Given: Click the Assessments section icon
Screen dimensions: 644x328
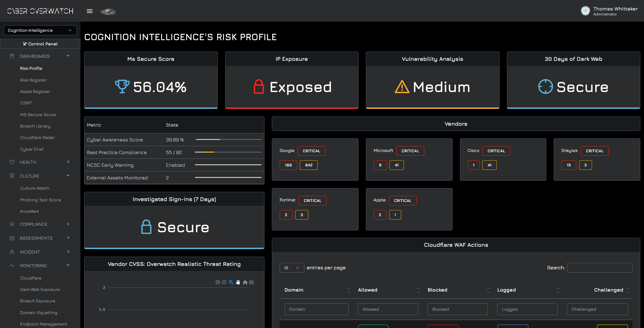Looking at the screenshot, I should (12, 238).
